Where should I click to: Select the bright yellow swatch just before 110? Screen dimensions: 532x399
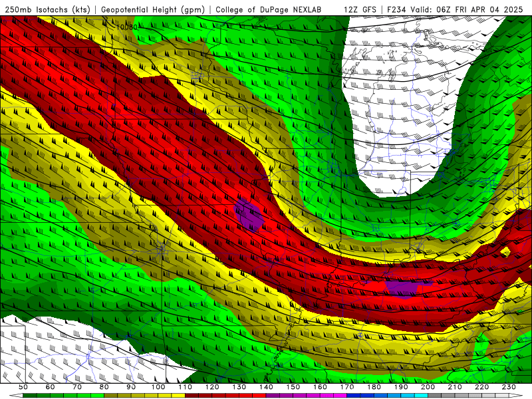tap(178, 396)
